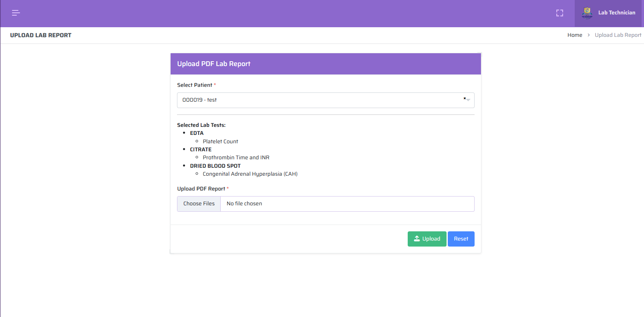Image resolution: width=644 pixels, height=317 pixels.
Task: Click Congenital Adrenal Hyperplasia (CAH) entry
Action: [250, 174]
